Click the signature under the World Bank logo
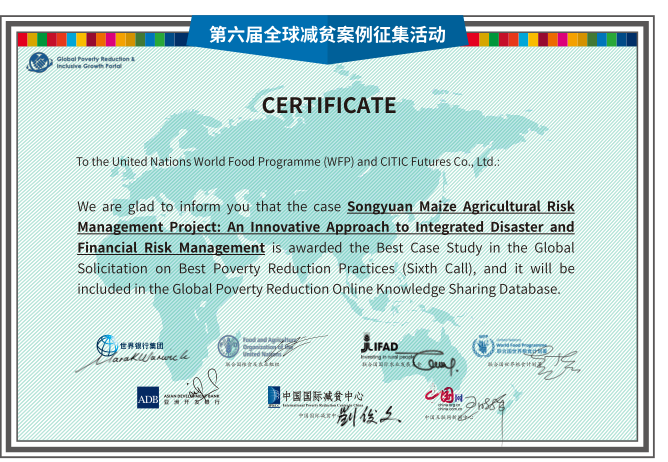The image size is (668, 462). coord(132,361)
